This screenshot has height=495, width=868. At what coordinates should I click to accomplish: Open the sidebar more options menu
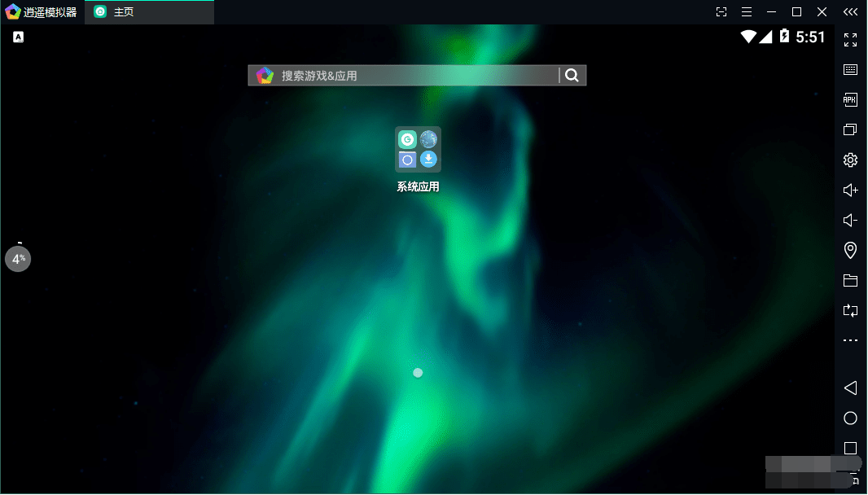pyautogui.click(x=850, y=340)
